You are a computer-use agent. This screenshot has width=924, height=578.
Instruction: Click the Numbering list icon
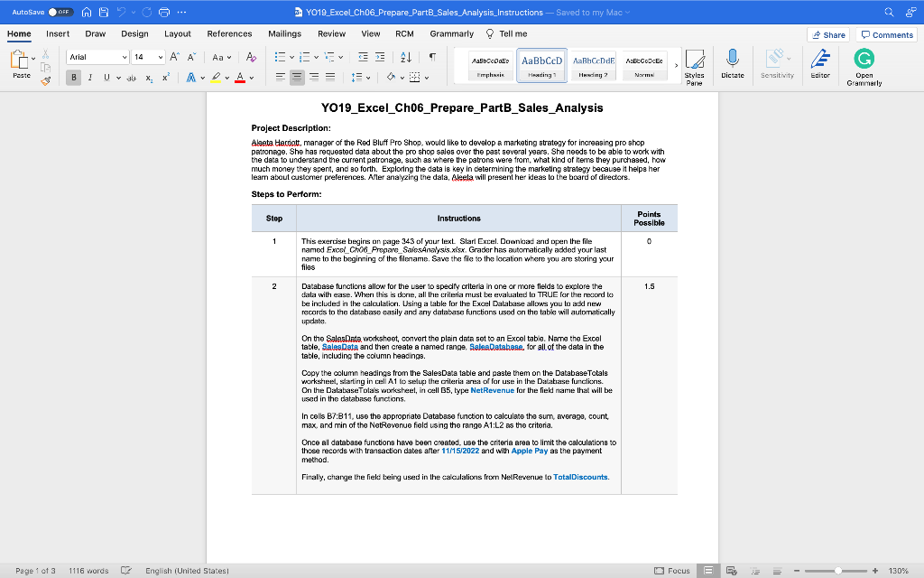(x=304, y=57)
